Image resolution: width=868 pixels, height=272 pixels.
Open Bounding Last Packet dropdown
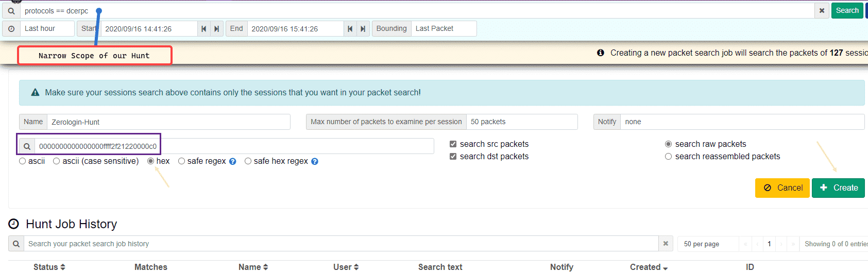pos(445,29)
